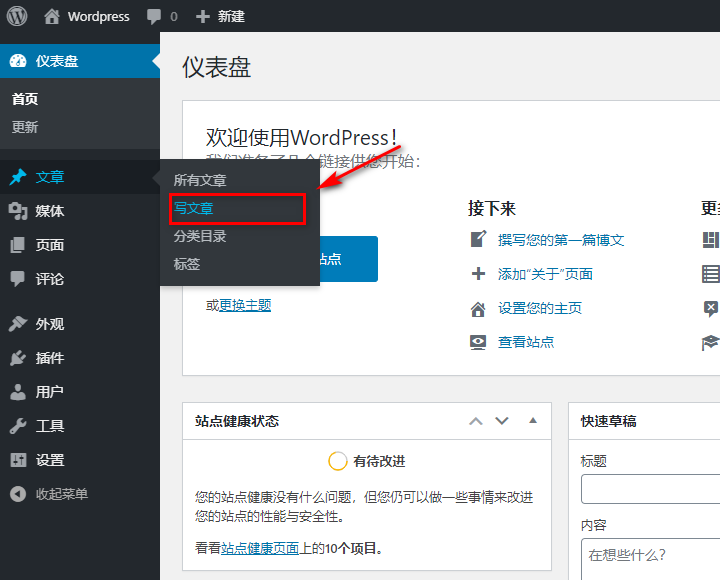This screenshot has width=720, height=580.
Task: Collapse the 站点健康状态 panel toggle triangle
Action: click(x=533, y=420)
